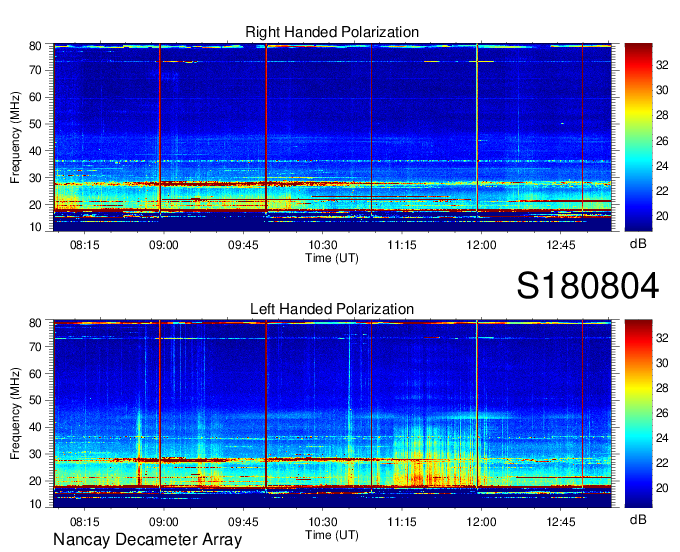The height and width of the screenshot is (552, 680).
Task: Click 09:45 time tick on Left Handed plot
Action: [243, 522]
